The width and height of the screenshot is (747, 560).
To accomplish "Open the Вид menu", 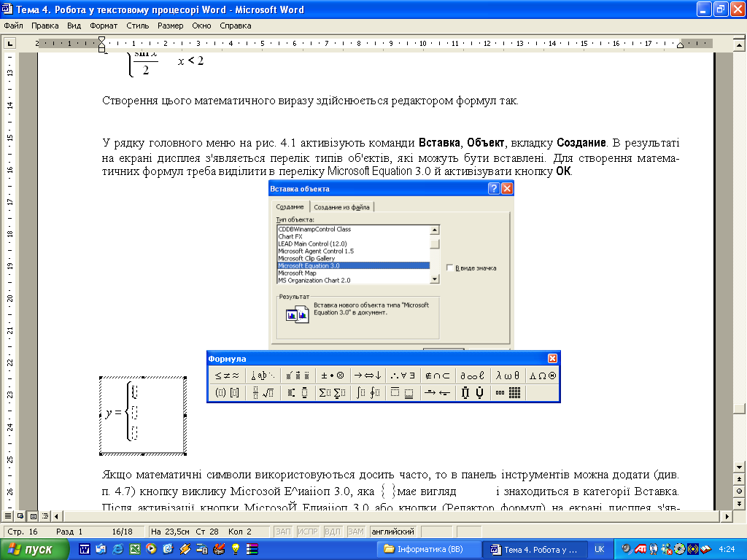I will pyautogui.click(x=74, y=26).
